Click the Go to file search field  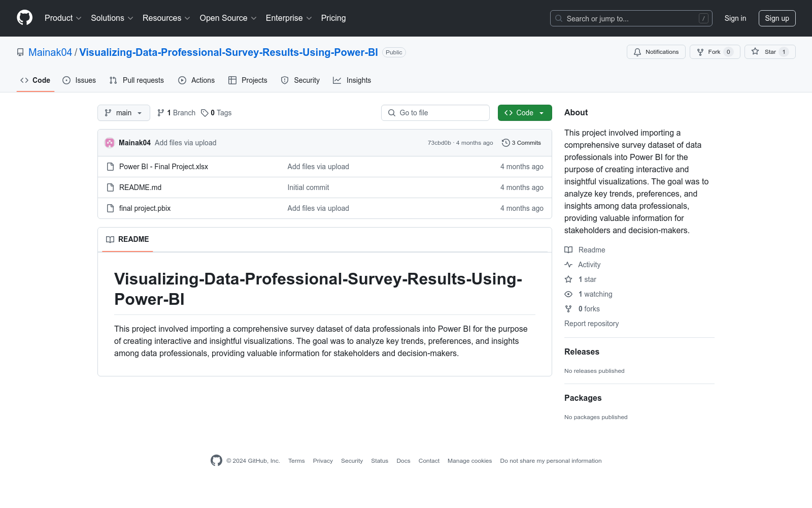(x=435, y=113)
